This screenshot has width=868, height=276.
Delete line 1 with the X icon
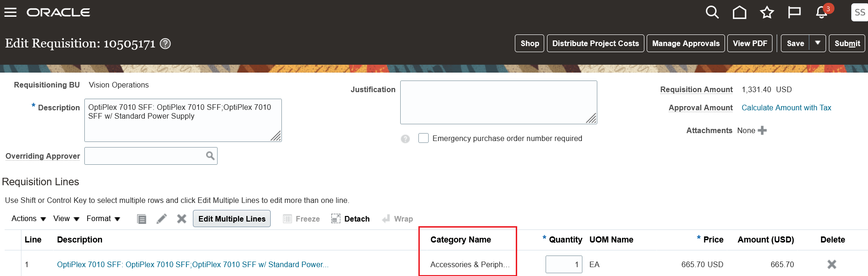[x=832, y=264]
